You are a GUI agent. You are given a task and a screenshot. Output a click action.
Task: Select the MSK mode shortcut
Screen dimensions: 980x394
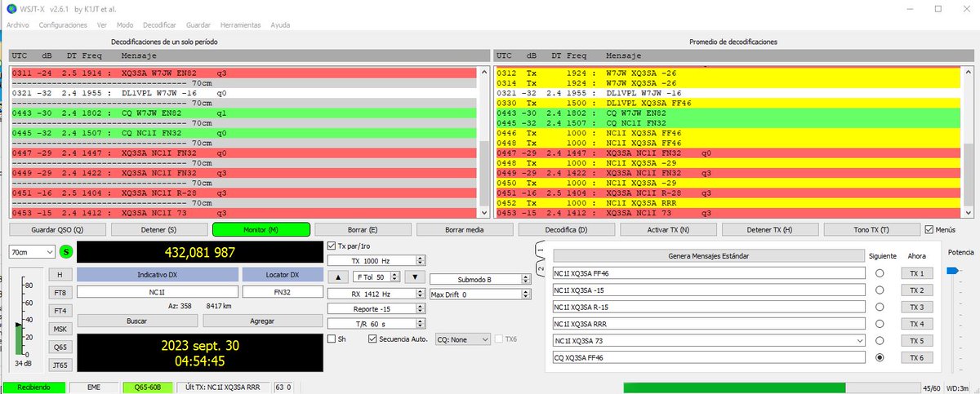coord(60,328)
